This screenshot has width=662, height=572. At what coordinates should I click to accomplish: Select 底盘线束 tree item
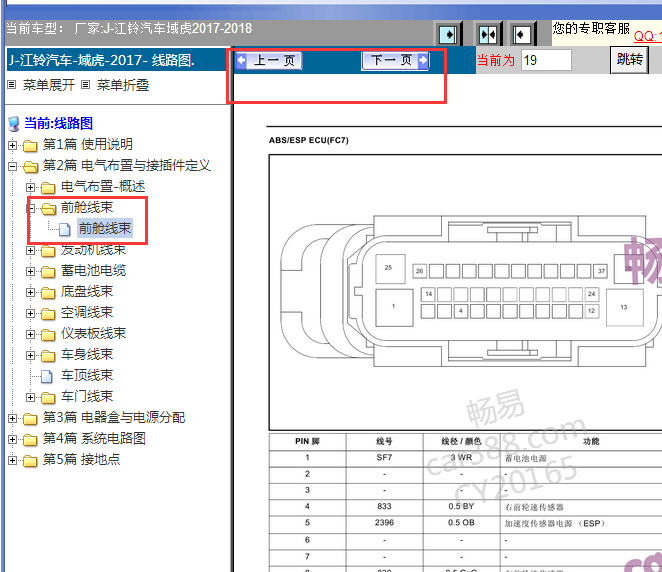pyautogui.click(x=87, y=291)
